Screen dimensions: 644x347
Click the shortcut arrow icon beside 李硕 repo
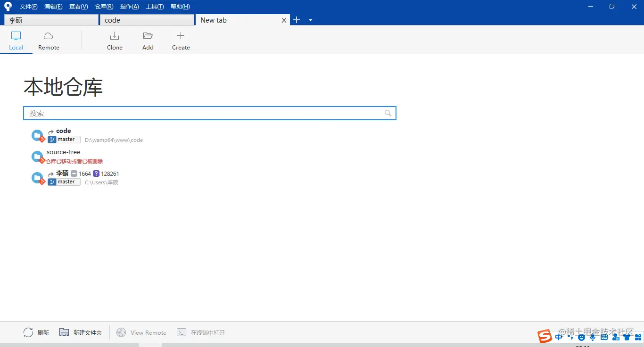click(51, 174)
